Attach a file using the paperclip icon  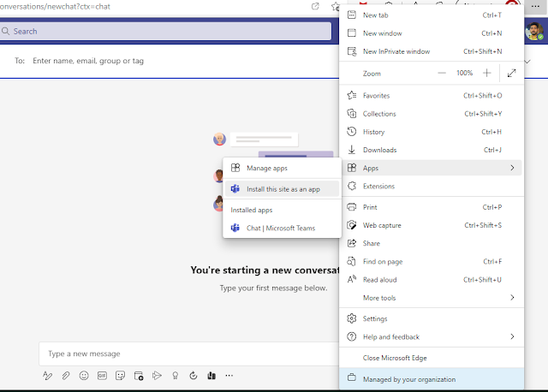[x=66, y=376]
